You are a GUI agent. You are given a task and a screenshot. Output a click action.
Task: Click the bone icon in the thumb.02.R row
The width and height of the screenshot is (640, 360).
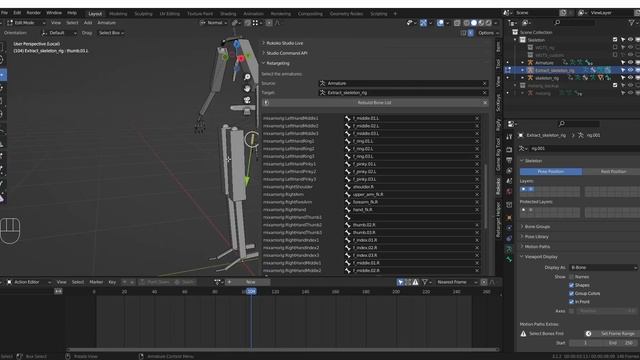(348, 225)
